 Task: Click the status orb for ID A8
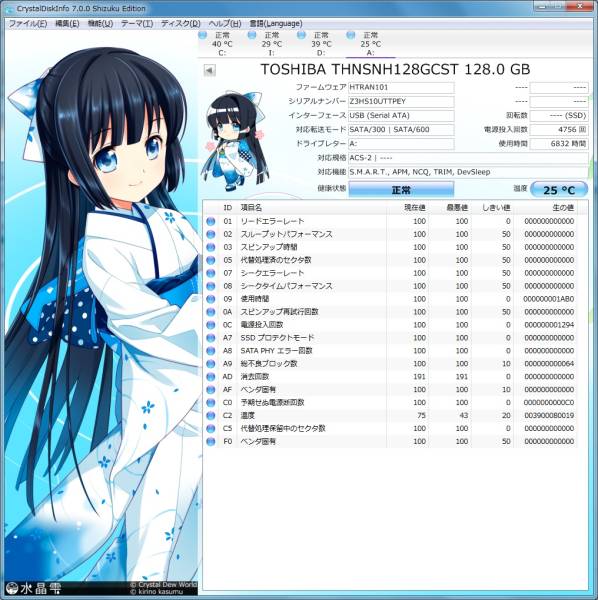coord(210,351)
